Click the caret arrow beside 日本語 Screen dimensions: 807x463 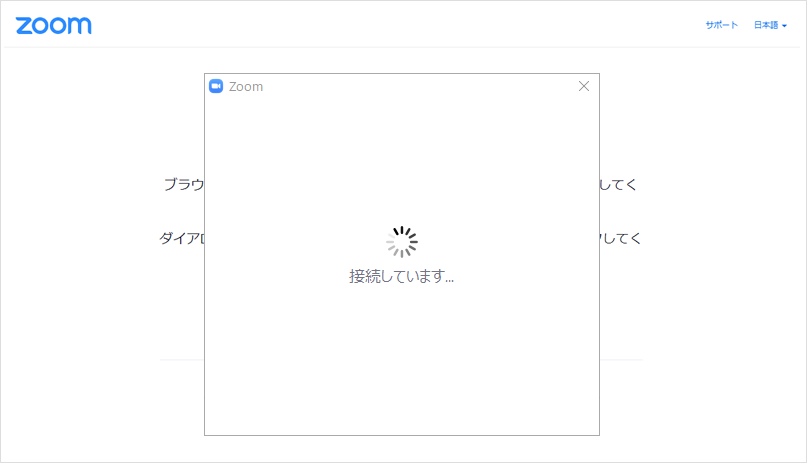[784, 26]
